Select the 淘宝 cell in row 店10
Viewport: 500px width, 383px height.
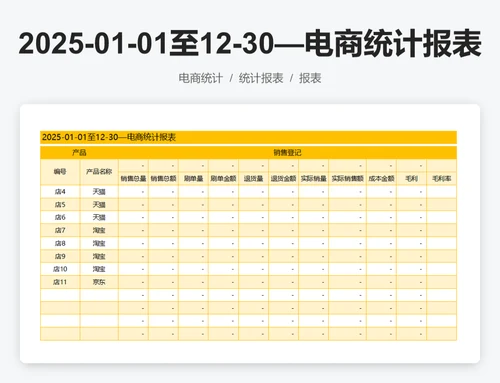point(99,269)
